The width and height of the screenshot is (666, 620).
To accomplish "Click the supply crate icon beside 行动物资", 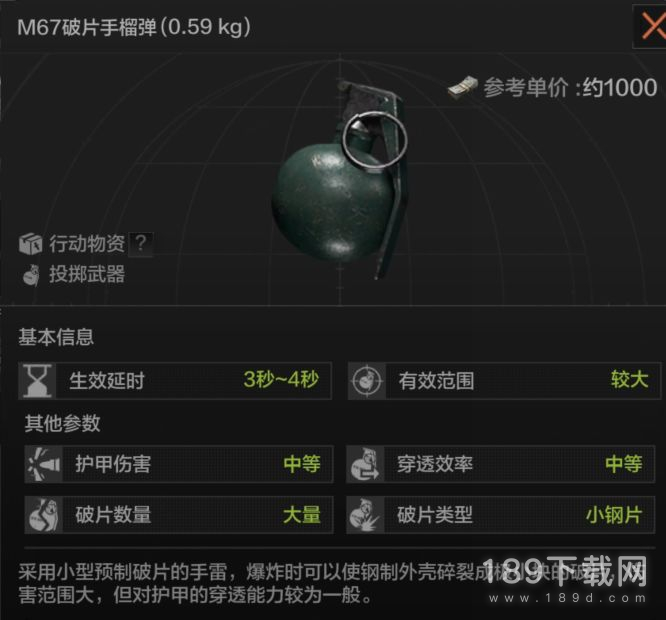I will [x=31, y=244].
